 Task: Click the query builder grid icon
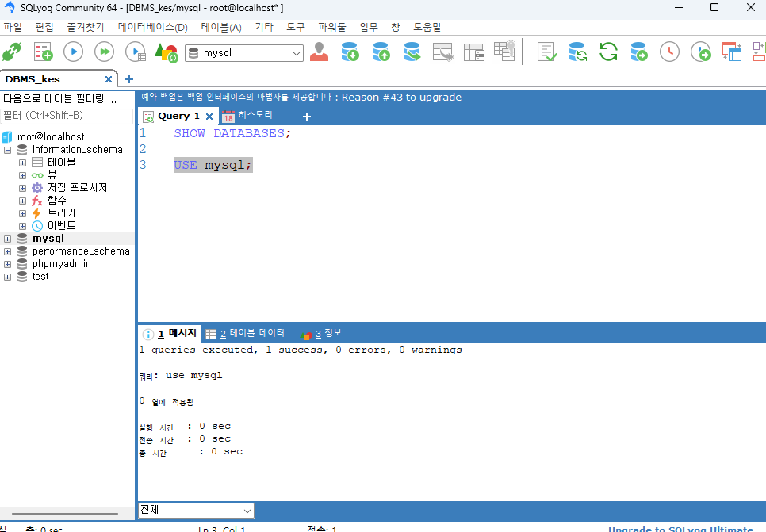coord(474,52)
